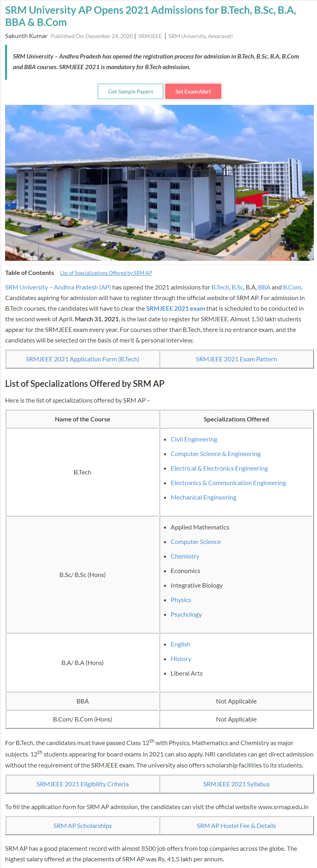Image resolution: width=317 pixels, height=868 pixels.
Task: Open the SRMJEEE 2021 Syllabus link
Action: pyautogui.click(x=236, y=784)
